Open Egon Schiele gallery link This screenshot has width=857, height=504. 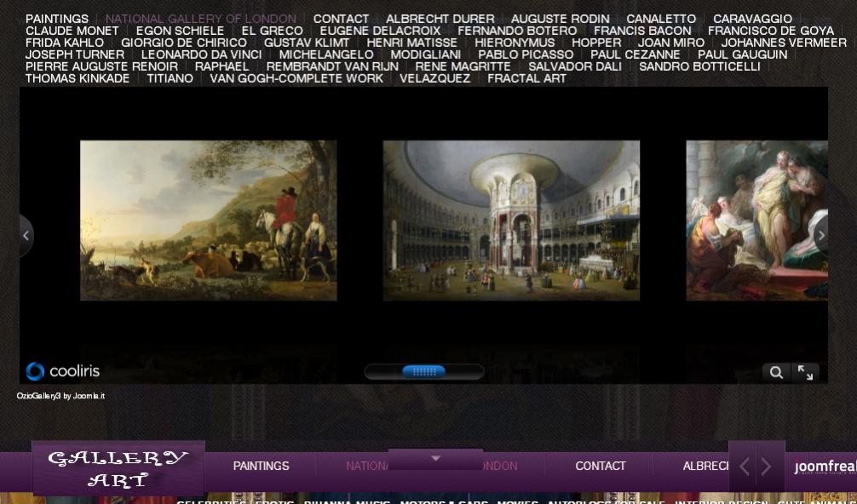[181, 31]
